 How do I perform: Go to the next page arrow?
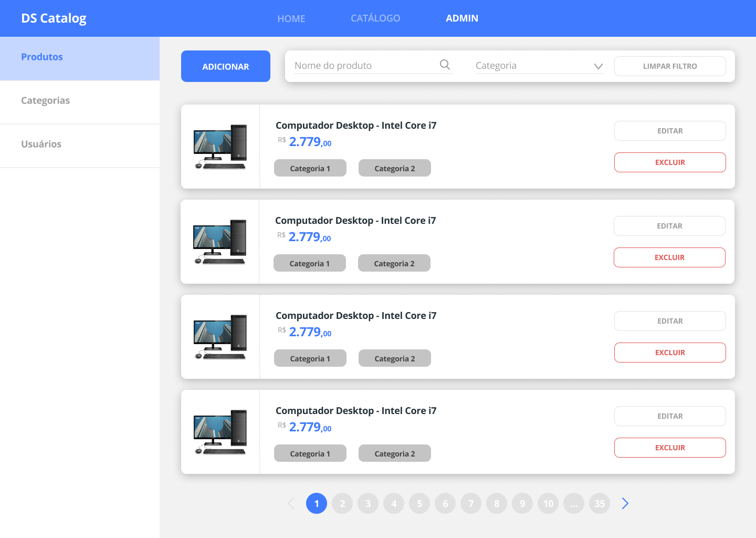(625, 503)
